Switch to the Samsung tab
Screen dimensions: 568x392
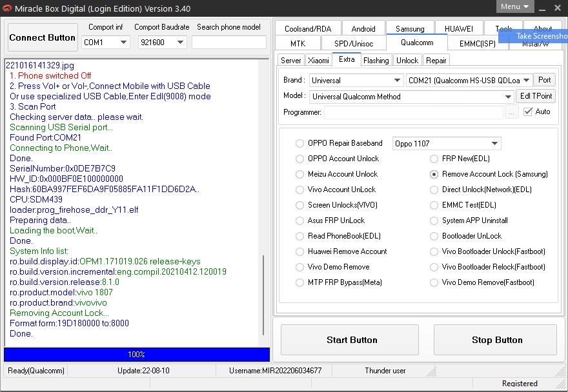(410, 28)
